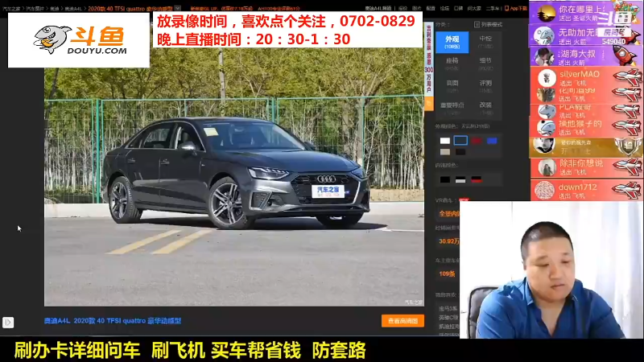Toggle 列表模式 list mode view
The width and height of the screenshot is (644, 362).
(x=488, y=25)
